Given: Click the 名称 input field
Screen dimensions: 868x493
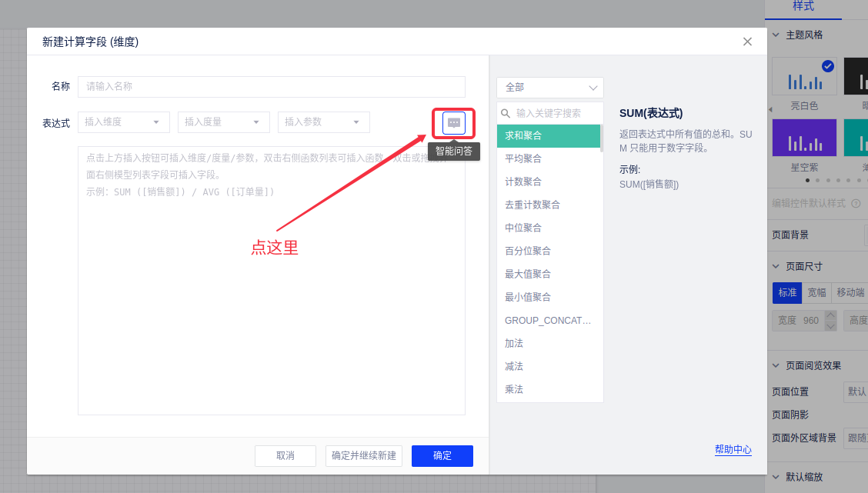Looking at the screenshot, I should (x=271, y=87).
